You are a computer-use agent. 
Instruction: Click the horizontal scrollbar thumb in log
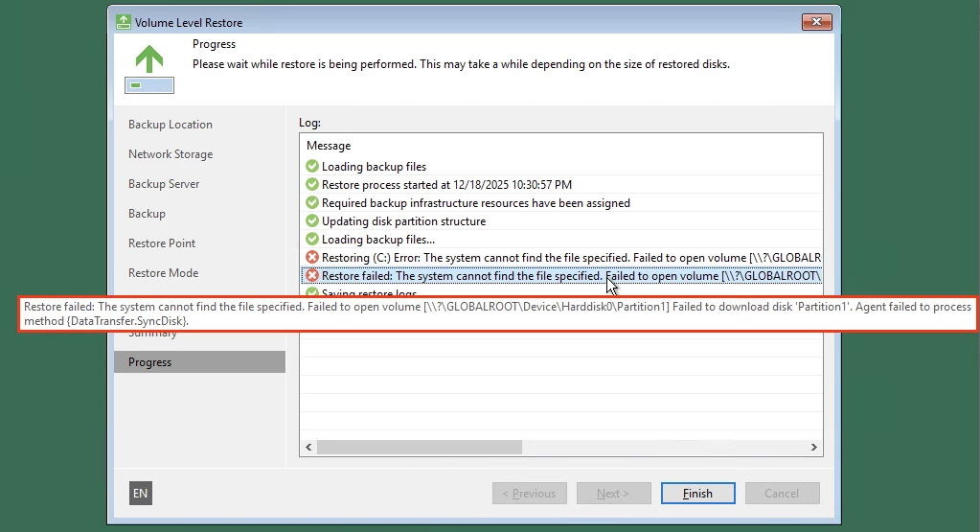pos(420,447)
